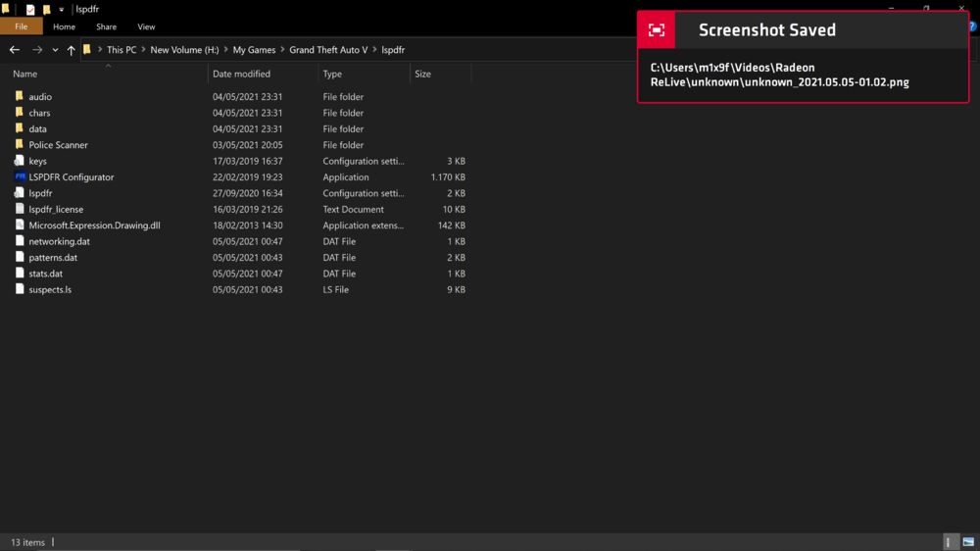Image resolution: width=980 pixels, height=551 pixels.
Task: Click suspects.ls file name
Action: click(50, 289)
